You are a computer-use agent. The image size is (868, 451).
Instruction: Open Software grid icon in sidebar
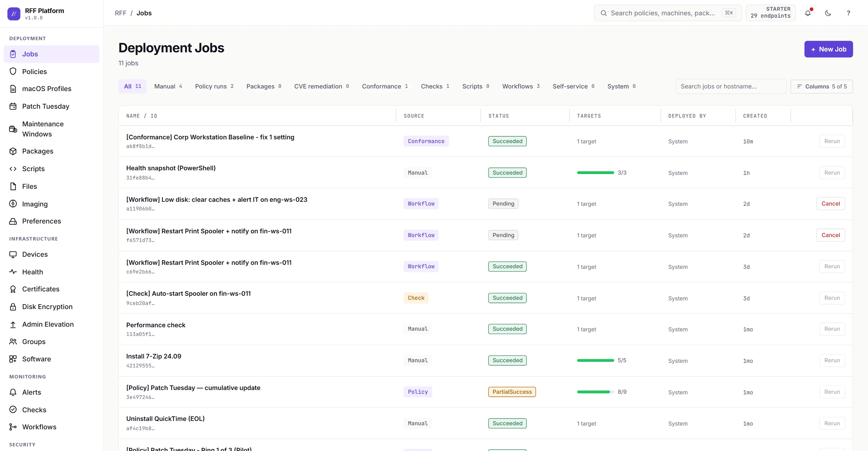tap(13, 359)
